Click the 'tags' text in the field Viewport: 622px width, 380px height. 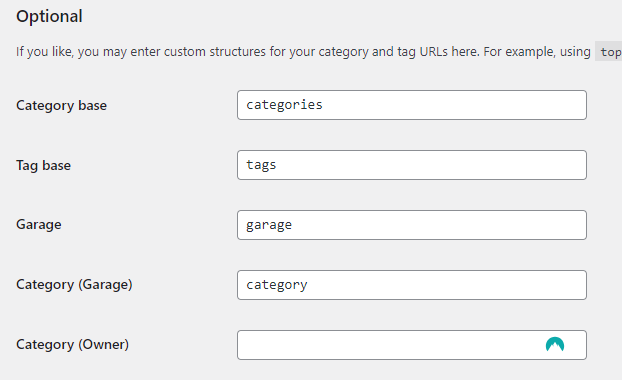click(x=261, y=165)
